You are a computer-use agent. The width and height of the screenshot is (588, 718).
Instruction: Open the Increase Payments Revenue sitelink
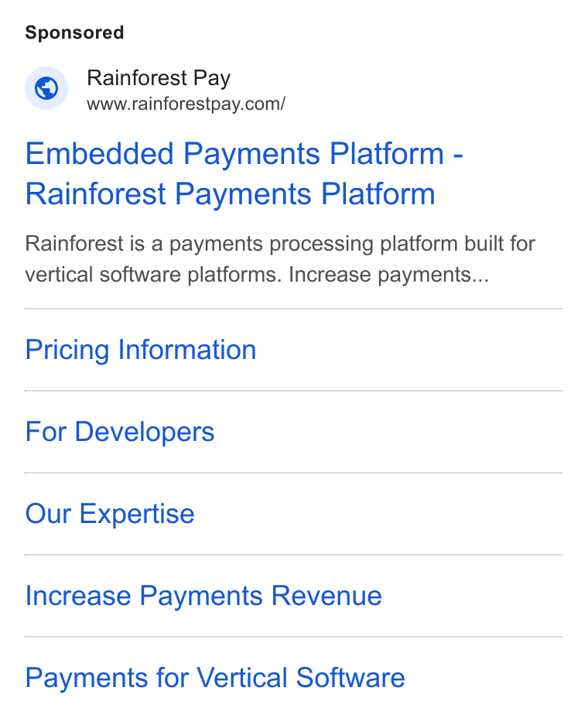pos(203,596)
